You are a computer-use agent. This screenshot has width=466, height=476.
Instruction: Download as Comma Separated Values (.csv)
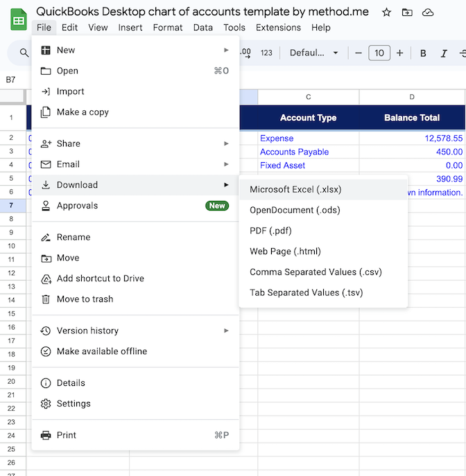click(323, 272)
